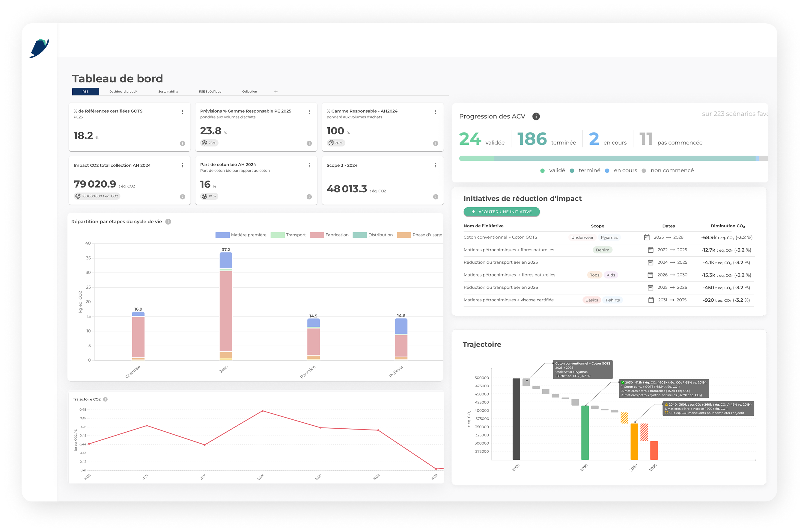Image resolution: width=804 pixels, height=532 pixels.
Task: Click the green 2030 bar in Trajectoire chart
Action: (585, 433)
